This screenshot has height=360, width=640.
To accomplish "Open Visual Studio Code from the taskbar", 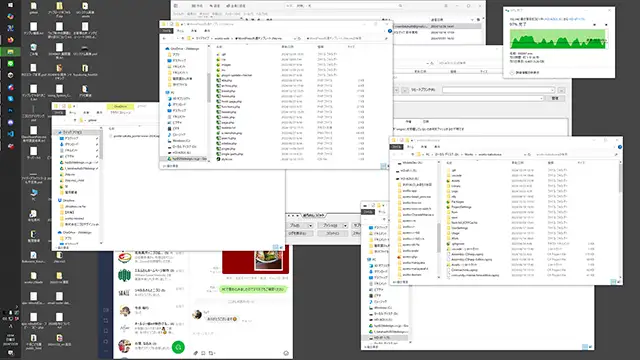I will click(11, 134).
